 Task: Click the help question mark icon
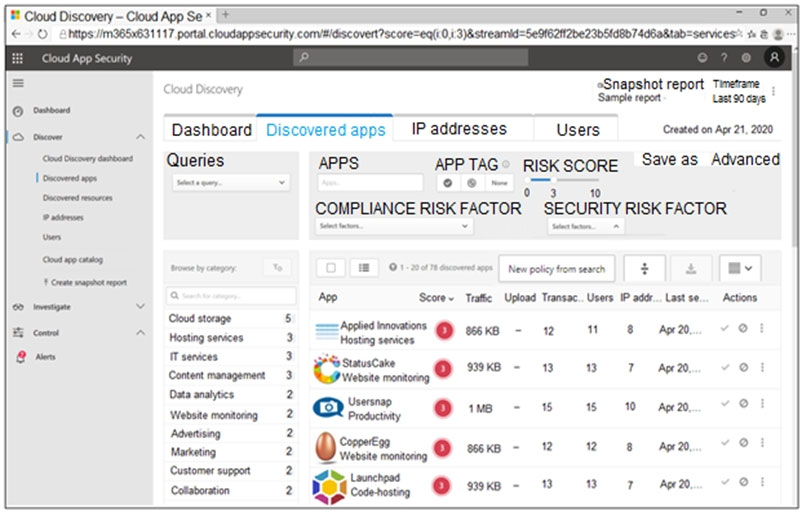point(724,58)
